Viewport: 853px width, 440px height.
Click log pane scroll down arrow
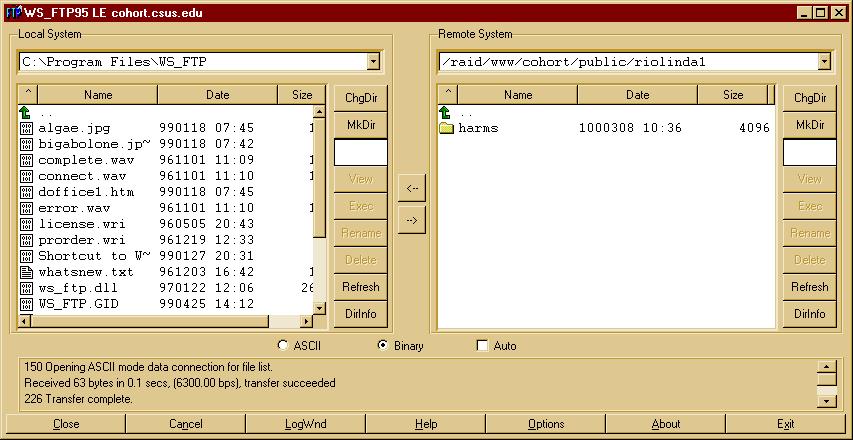coord(827,402)
